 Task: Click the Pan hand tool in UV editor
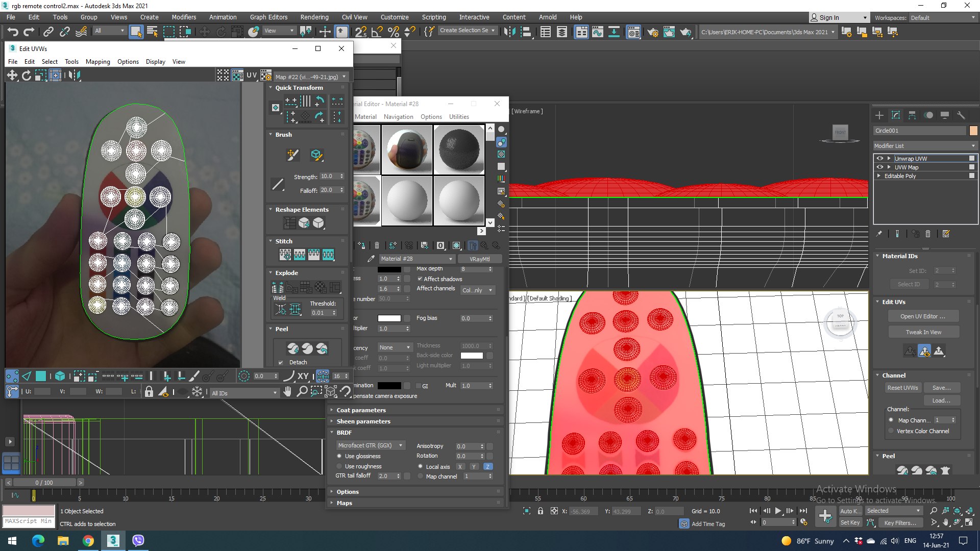click(x=287, y=392)
